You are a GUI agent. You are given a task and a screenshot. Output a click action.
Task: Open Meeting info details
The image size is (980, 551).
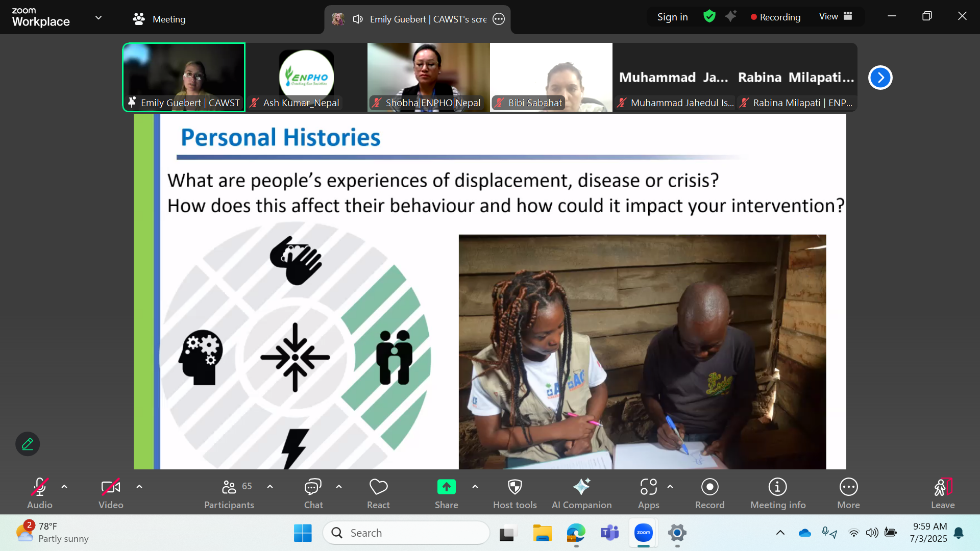pos(777,493)
